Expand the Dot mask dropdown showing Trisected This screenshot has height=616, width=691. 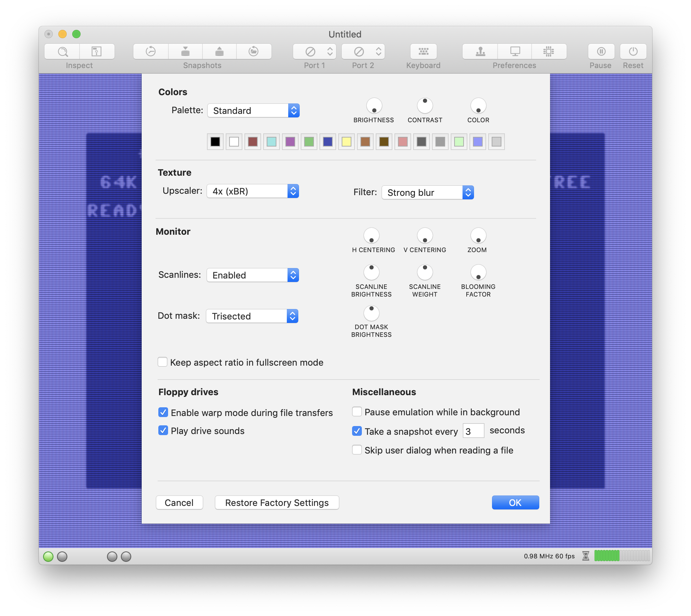tap(252, 316)
